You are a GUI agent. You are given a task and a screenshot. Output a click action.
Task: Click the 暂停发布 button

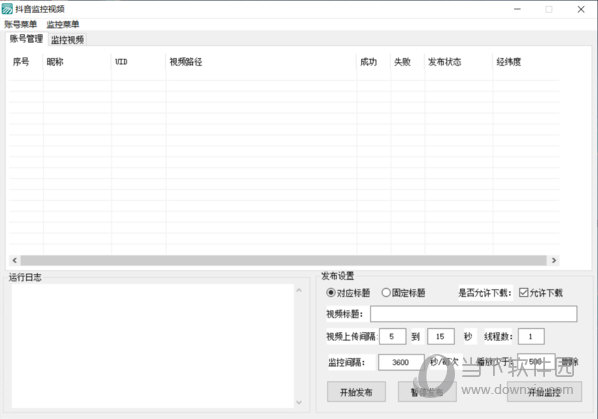(427, 392)
